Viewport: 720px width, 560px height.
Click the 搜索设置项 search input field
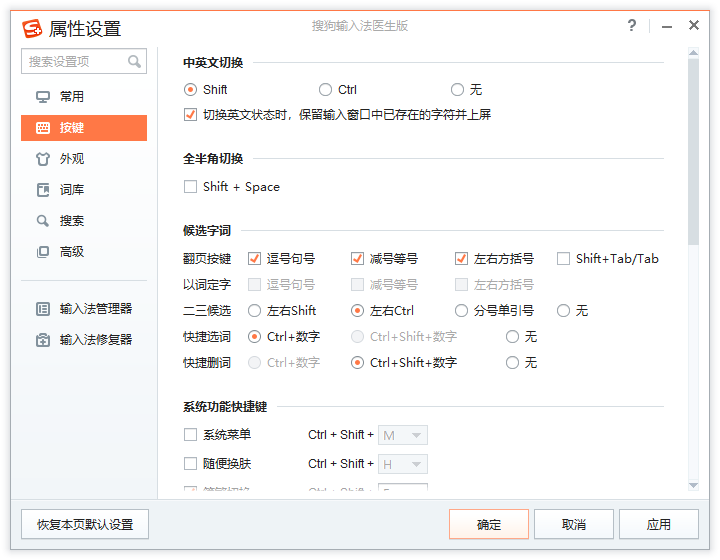[74, 62]
